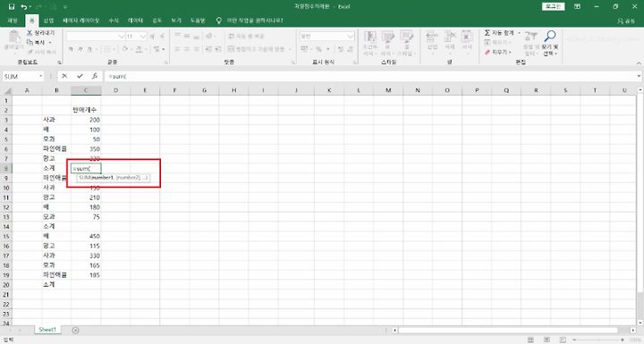Open the Copy (복사) dropdown arrow
The height and width of the screenshot is (344, 644).
50,43
